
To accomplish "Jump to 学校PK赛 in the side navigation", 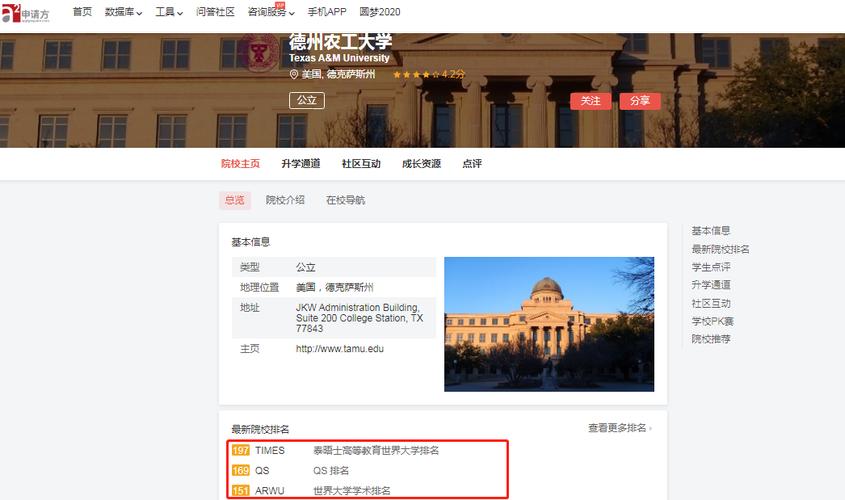I will [x=712, y=321].
